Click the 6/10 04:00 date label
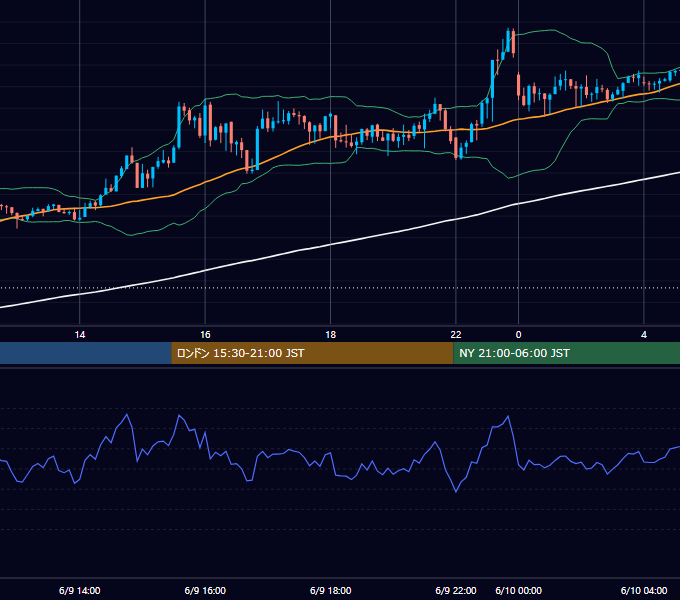Image resolution: width=680 pixels, height=600 pixels. (x=644, y=590)
